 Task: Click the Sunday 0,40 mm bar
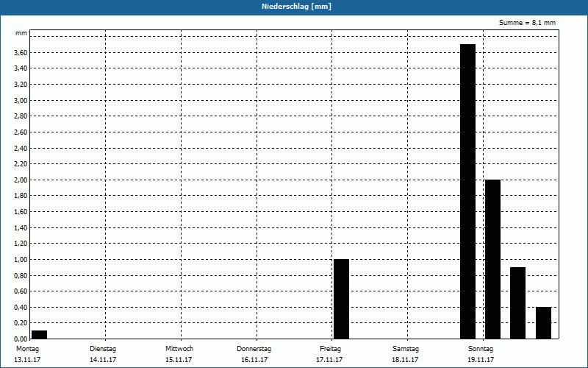(x=543, y=323)
